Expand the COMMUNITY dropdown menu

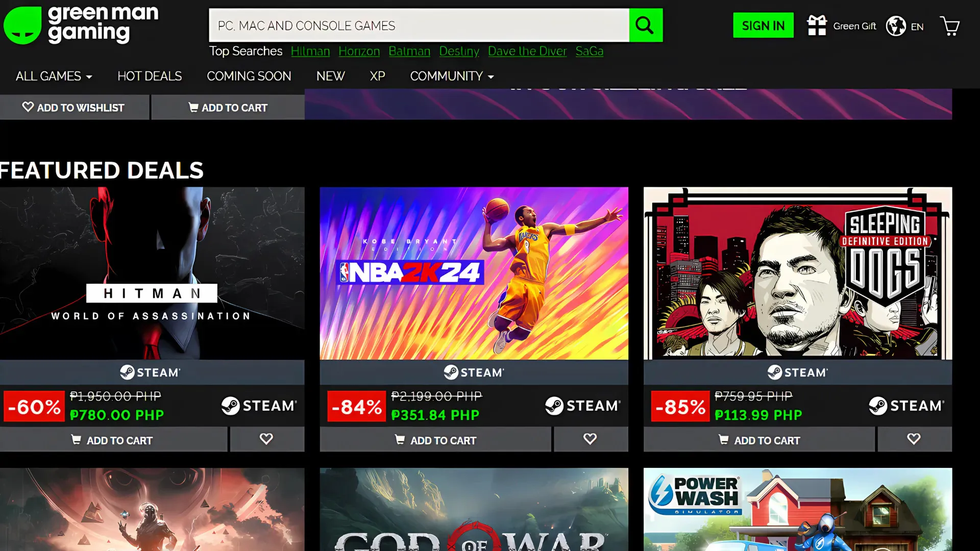(x=452, y=77)
